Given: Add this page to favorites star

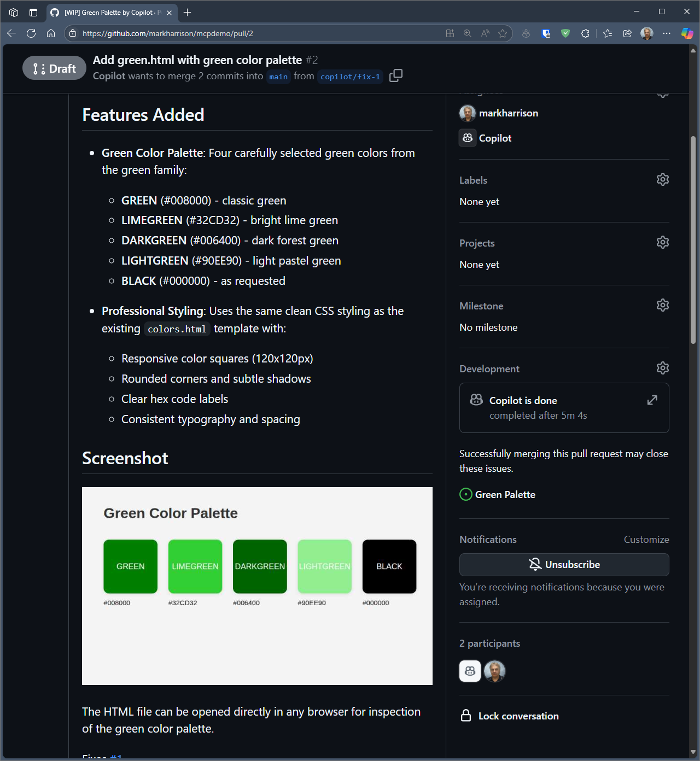Looking at the screenshot, I should [x=503, y=33].
